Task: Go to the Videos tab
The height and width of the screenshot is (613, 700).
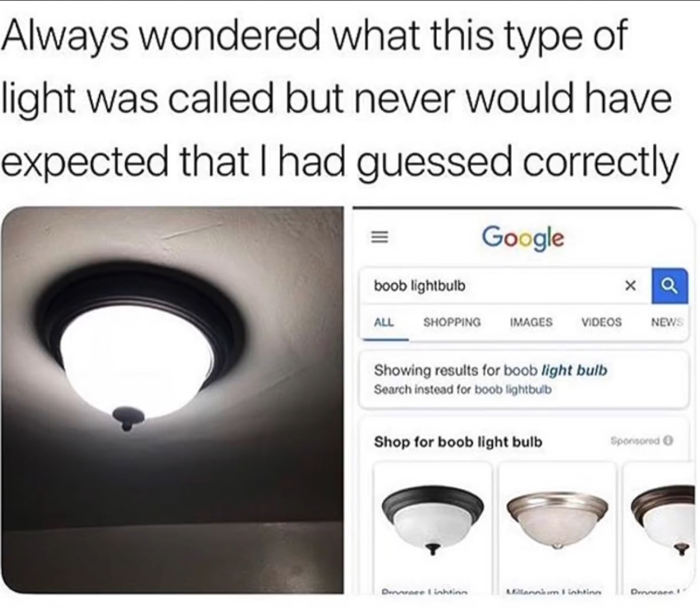Action: tap(601, 322)
